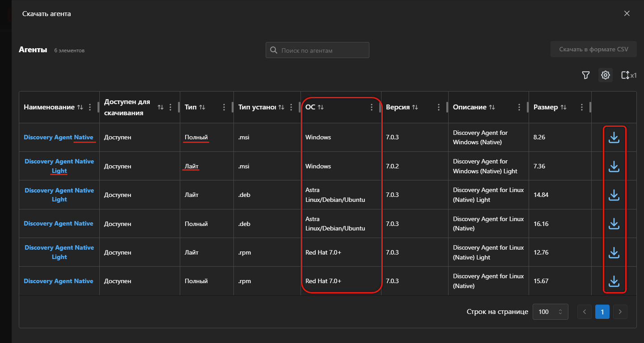
Task: Open the Red Hat Discovery Agent Native link
Action: click(59, 281)
